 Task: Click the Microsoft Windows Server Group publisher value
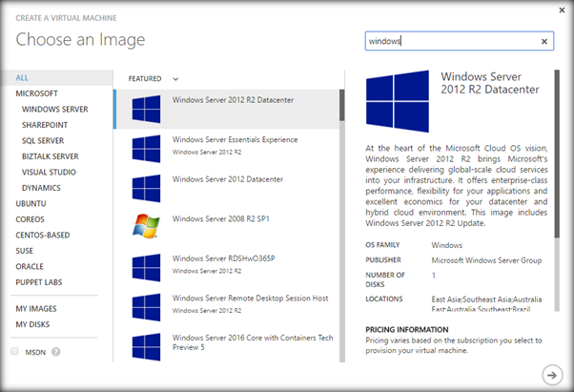click(x=486, y=260)
